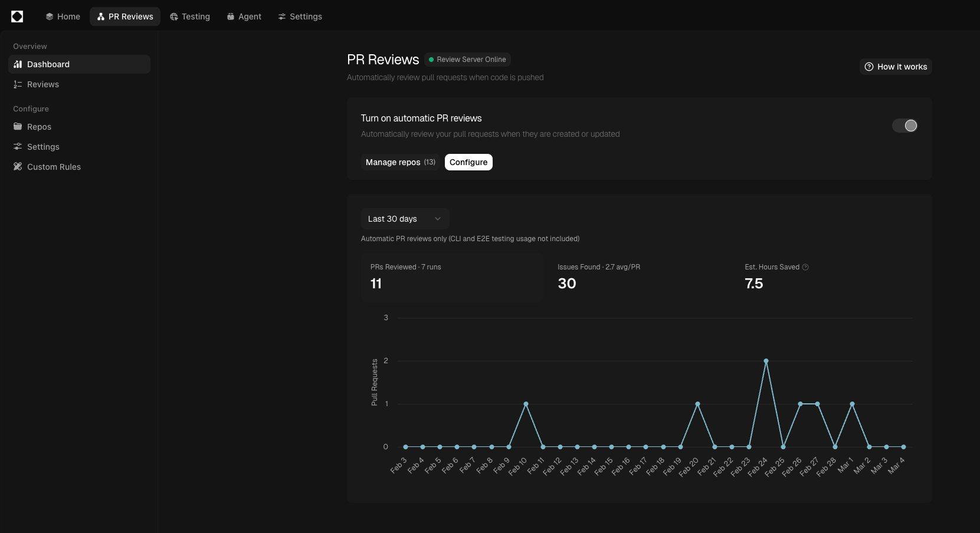
Task: Click the Dashboard bar chart icon
Action: click(18, 64)
